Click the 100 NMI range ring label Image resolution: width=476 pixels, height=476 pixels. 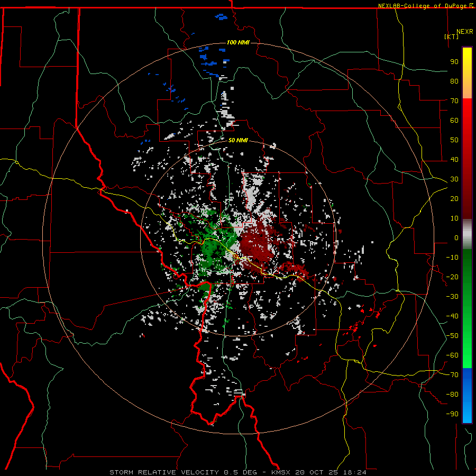pos(237,42)
